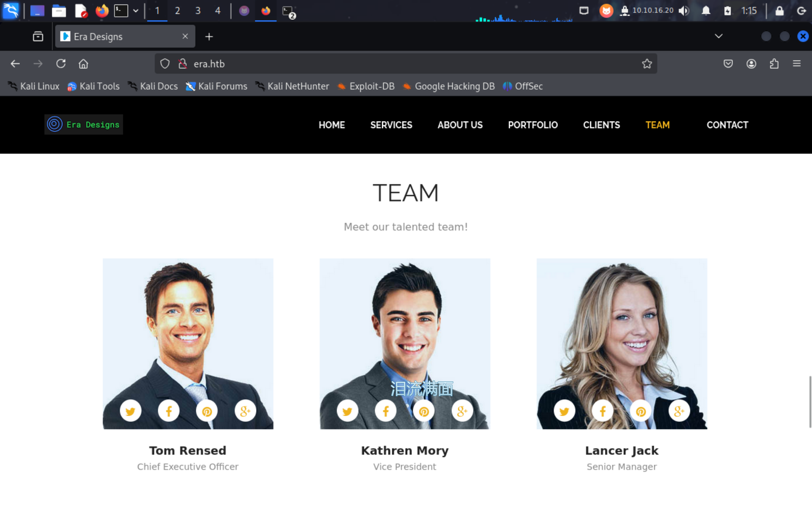Bookmark this page with the star icon
812x508 pixels.
[x=647, y=64]
